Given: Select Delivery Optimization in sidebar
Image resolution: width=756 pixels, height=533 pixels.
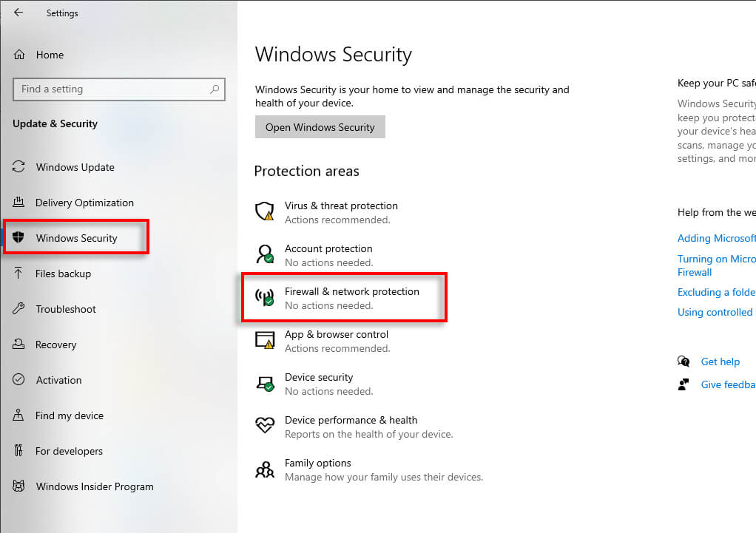Looking at the screenshot, I should click(84, 203).
